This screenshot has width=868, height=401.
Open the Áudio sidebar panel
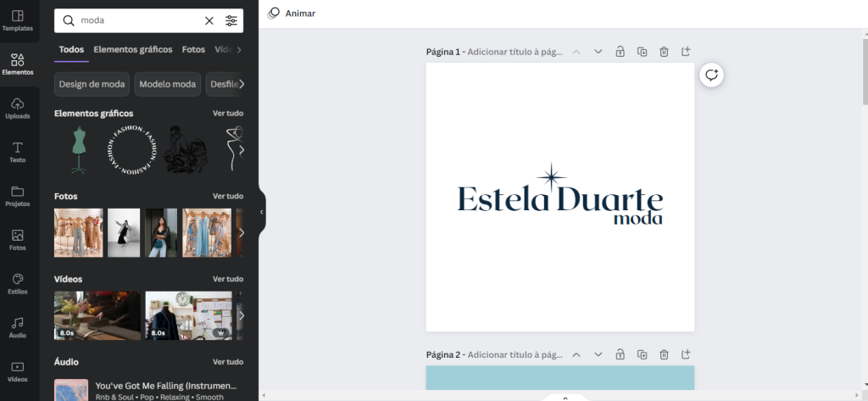(18, 327)
